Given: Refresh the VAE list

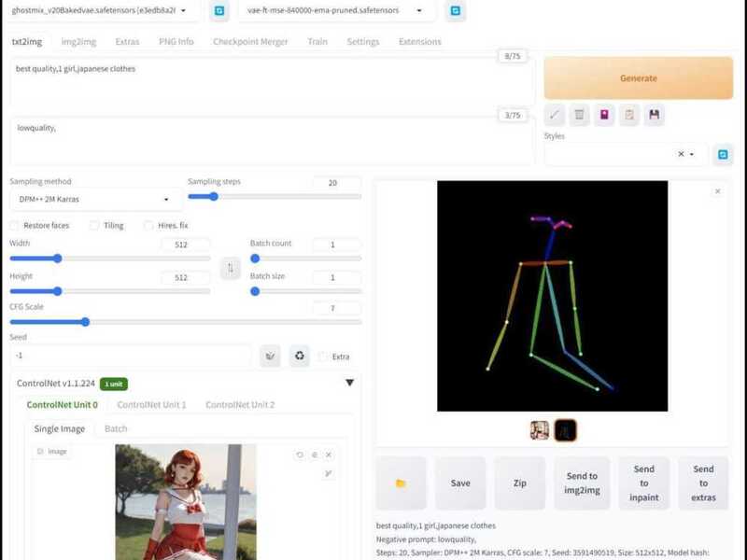Looking at the screenshot, I should (x=456, y=11).
